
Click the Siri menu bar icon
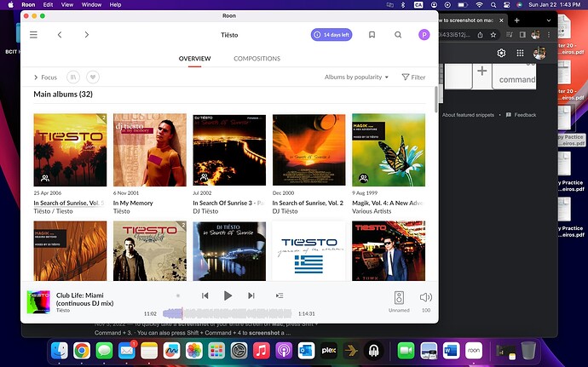tap(519, 4)
